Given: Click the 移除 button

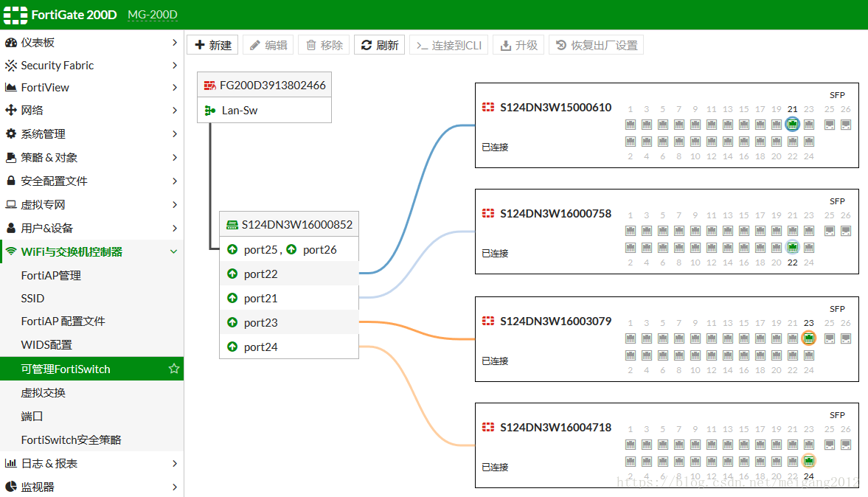Looking at the screenshot, I should [324, 45].
